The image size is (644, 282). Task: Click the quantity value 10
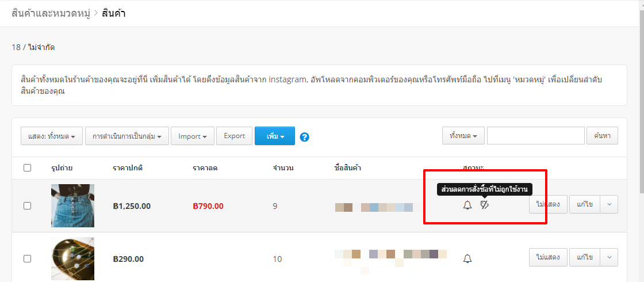click(277, 260)
